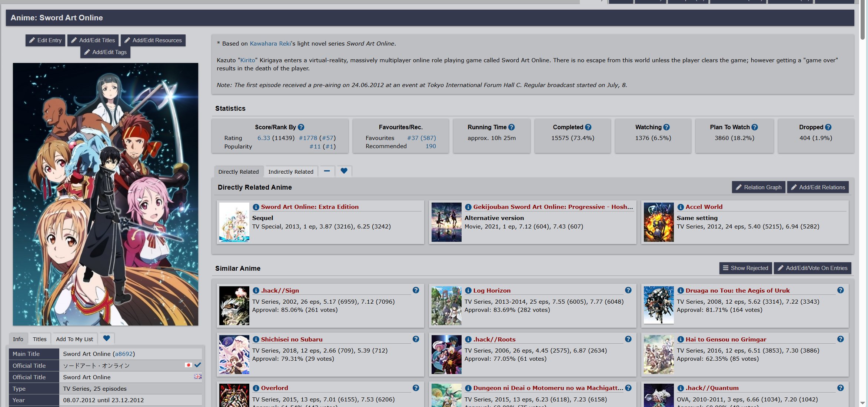
Task: Click heart icon tab beside Indirectly Related
Action: click(x=344, y=171)
